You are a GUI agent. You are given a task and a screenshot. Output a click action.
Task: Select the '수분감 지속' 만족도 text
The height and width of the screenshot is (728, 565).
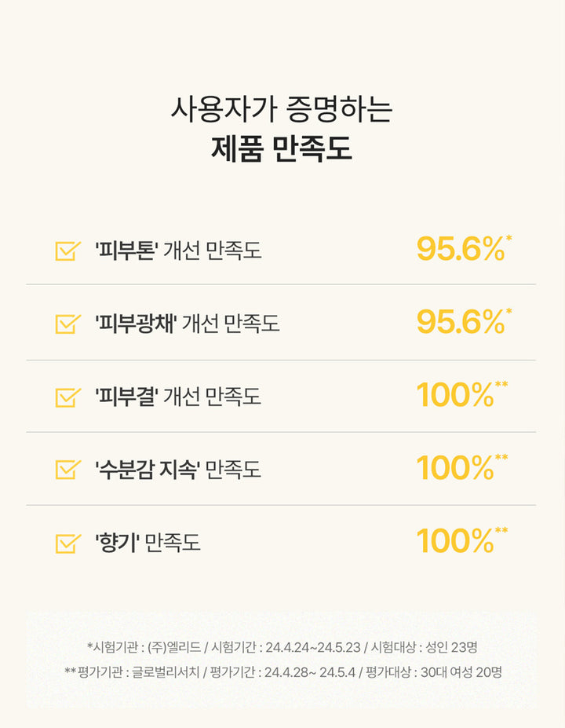click(178, 469)
